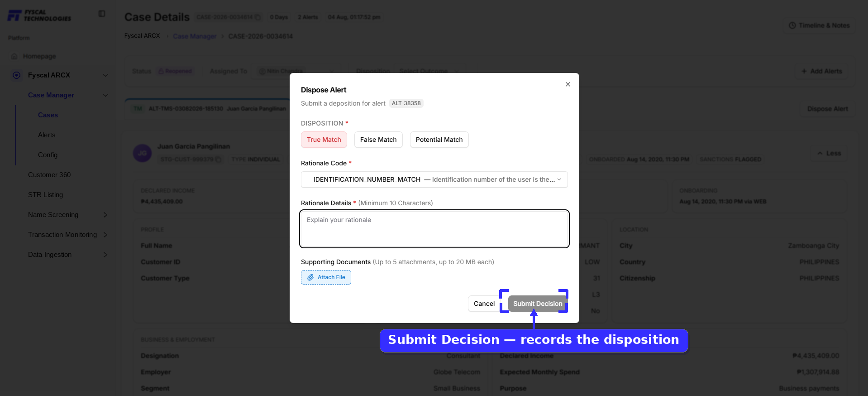Click the Add Alerts button
Image resolution: width=868 pixels, height=396 pixels.
point(821,71)
